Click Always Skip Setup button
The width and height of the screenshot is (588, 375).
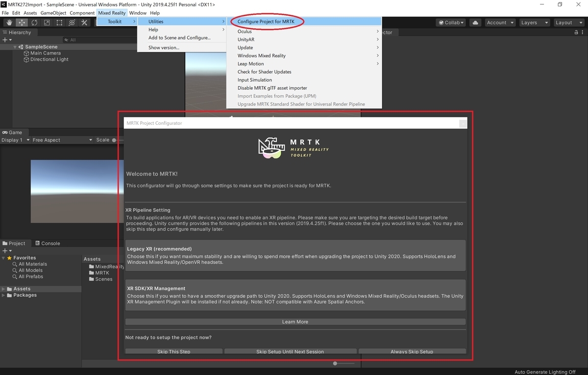click(x=412, y=352)
